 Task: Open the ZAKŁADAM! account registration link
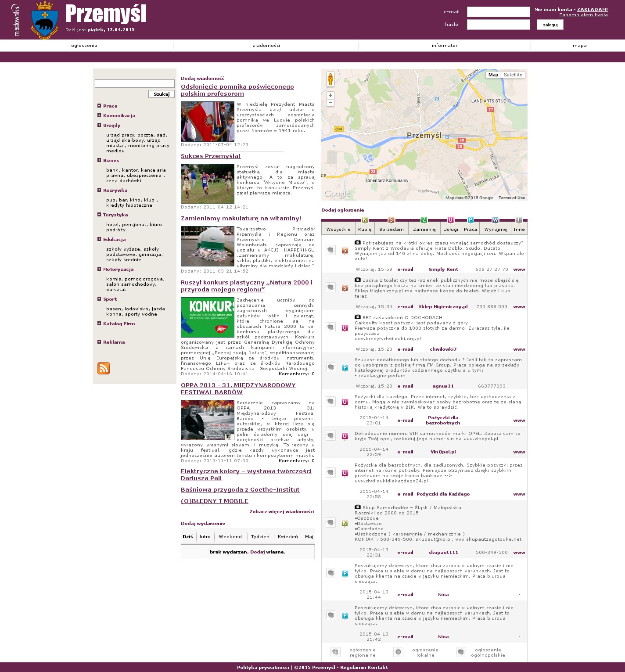point(593,9)
